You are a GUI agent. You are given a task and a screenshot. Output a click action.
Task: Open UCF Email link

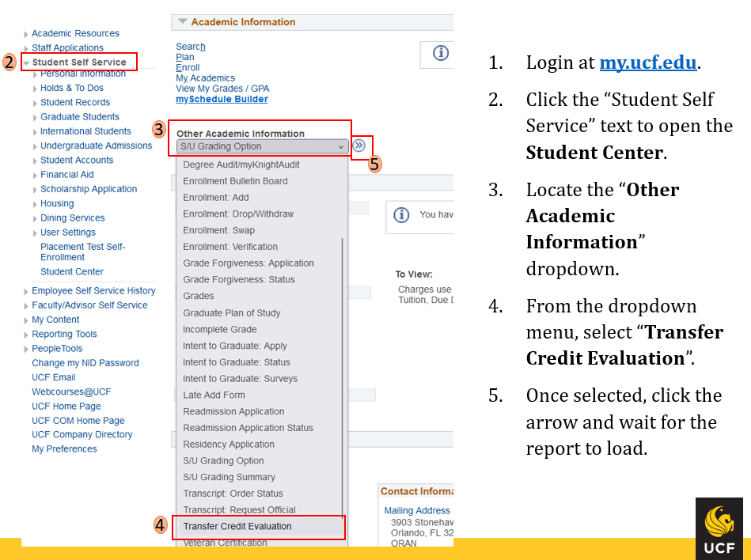[x=54, y=377]
